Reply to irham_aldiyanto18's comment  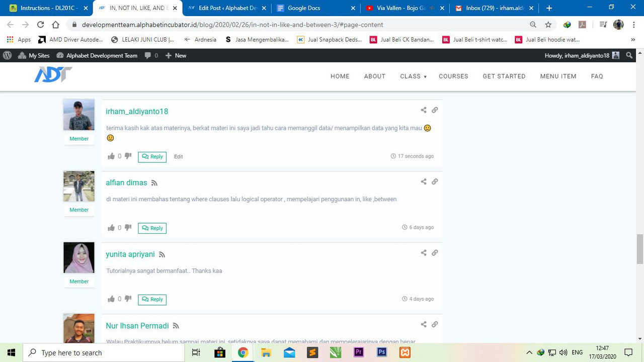[152, 157]
